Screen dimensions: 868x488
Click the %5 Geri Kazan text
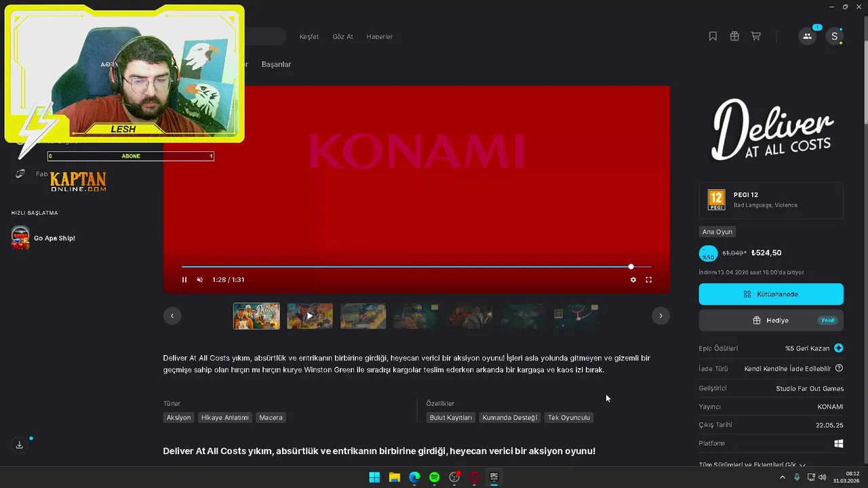(x=808, y=348)
